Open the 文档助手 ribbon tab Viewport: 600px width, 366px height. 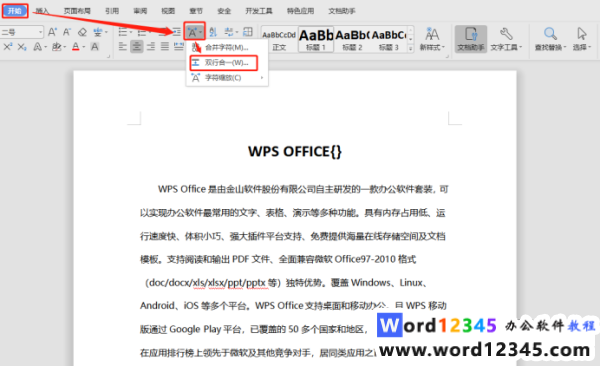(342, 11)
